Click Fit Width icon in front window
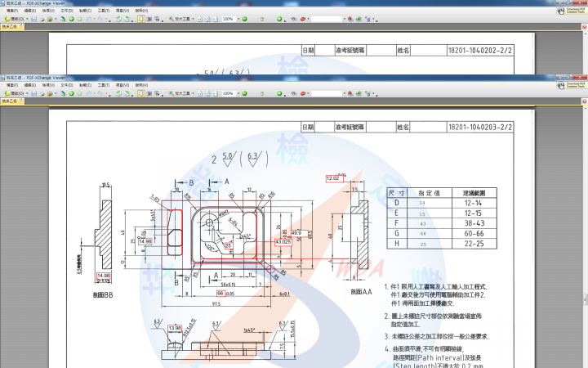588x368 pixels. (x=216, y=93)
